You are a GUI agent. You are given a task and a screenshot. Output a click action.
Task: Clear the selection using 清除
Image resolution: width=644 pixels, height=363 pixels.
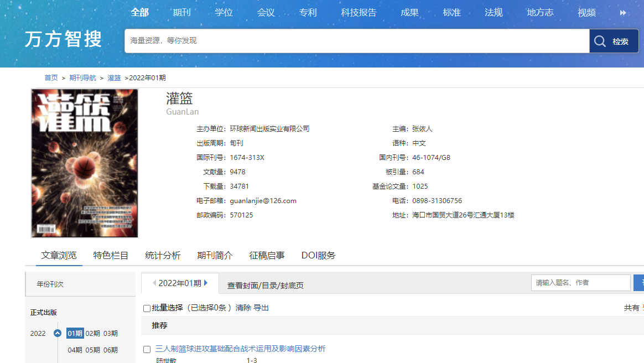pyautogui.click(x=243, y=308)
